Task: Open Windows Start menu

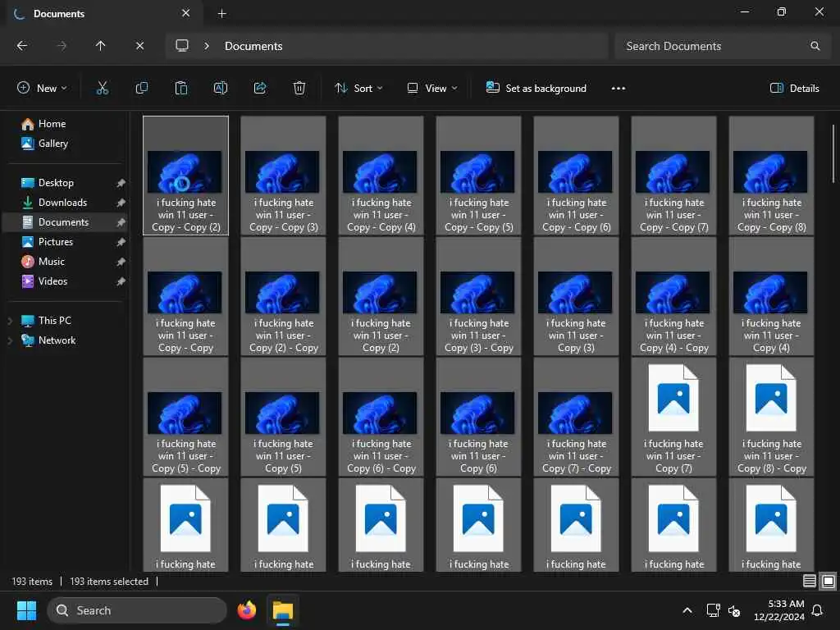Action: point(26,610)
